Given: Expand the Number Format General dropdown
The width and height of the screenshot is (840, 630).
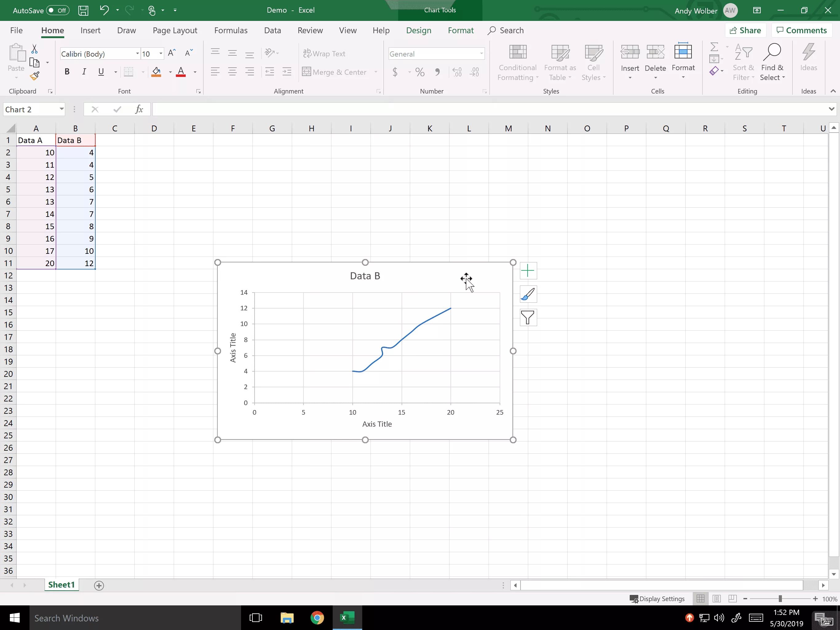Looking at the screenshot, I should click(x=481, y=54).
